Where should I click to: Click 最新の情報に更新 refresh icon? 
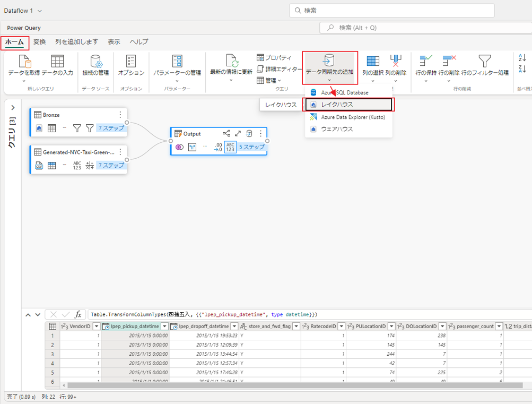click(x=231, y=61)
